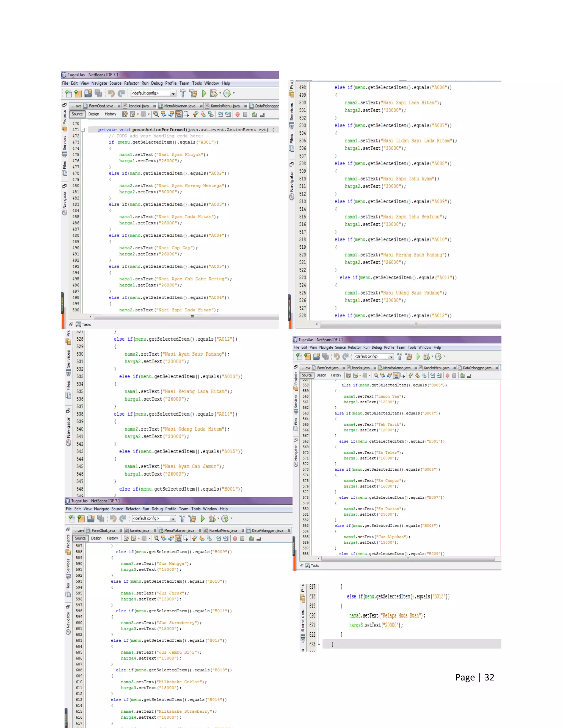Click red Start Macro Recording icon in top-left editor
Viewport: 563px width, 728px height.
point(238,114)
